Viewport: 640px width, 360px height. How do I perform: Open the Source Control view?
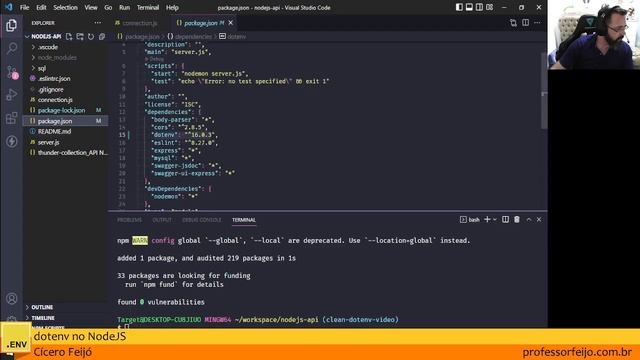[x=11, y=72]
